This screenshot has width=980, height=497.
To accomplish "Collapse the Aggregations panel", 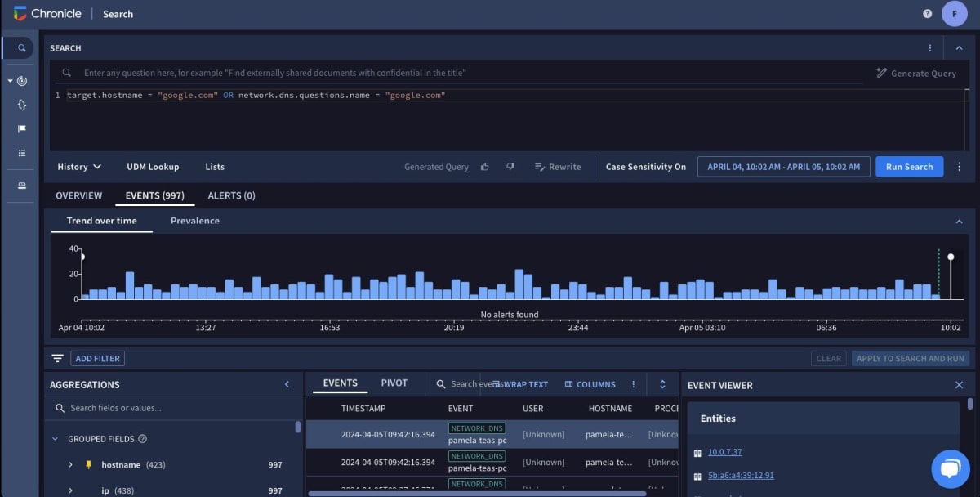I will [287, 384].
